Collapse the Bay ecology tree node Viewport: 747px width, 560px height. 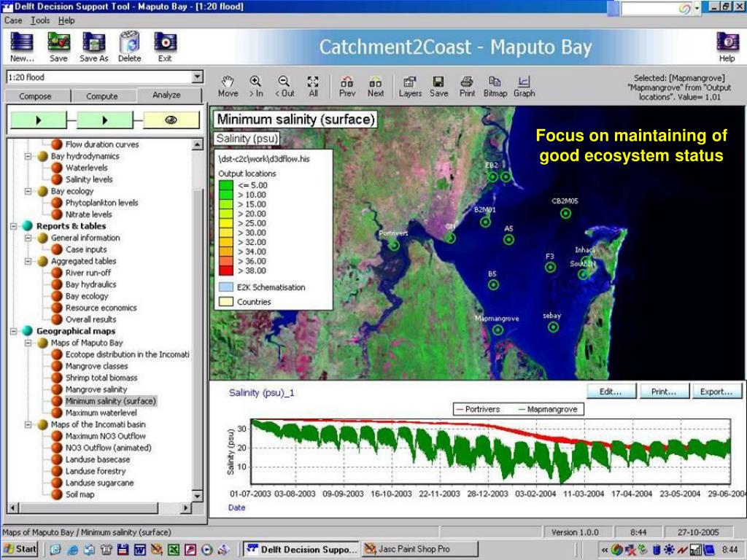point(28,191)
